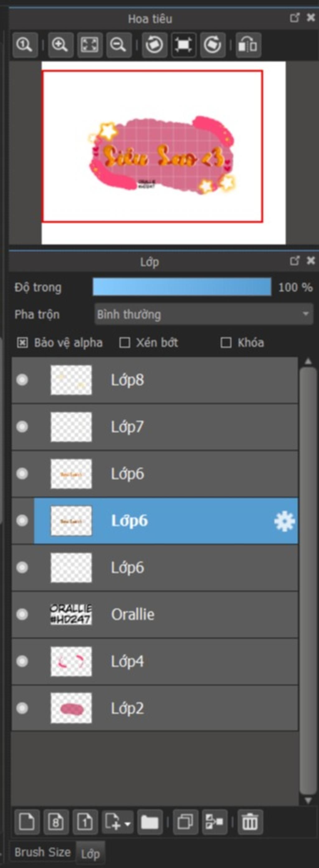Duplicate the selected layer
The height and width of the screenshot is (868, 319).
[185, 822]
